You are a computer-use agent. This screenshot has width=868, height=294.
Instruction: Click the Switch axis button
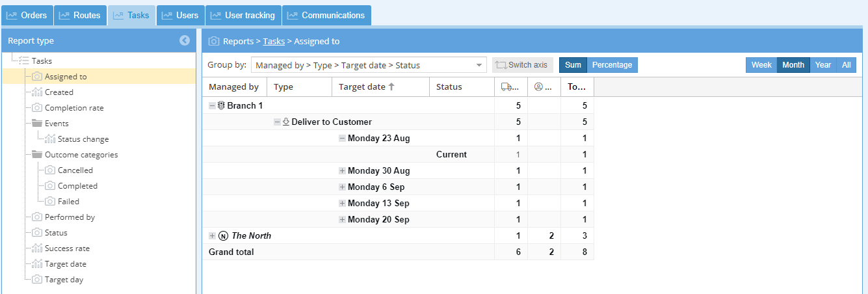tap(522, 65)
